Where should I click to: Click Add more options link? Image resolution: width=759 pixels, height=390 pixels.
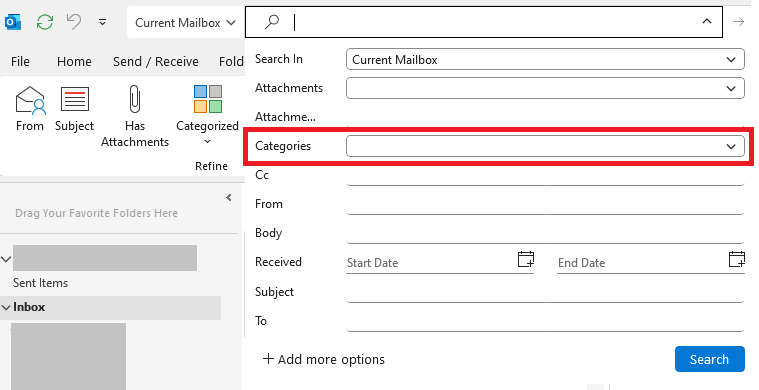[x=323, y=359]
